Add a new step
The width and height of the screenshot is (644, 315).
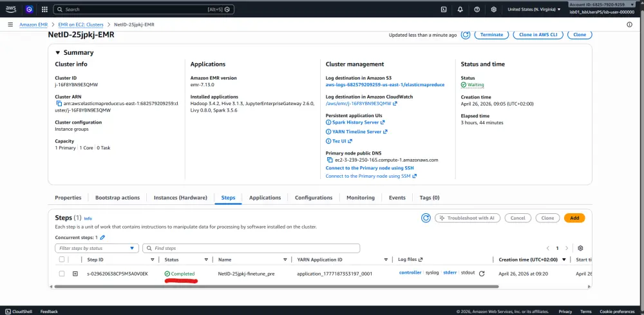[x=574, y=218]
